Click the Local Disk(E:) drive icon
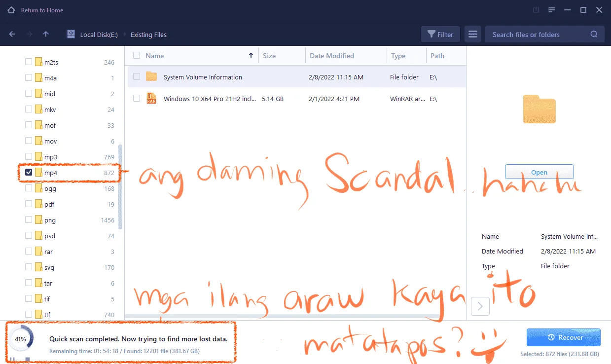The height and width of the screenshot is (364, 611). pos(71,35)
